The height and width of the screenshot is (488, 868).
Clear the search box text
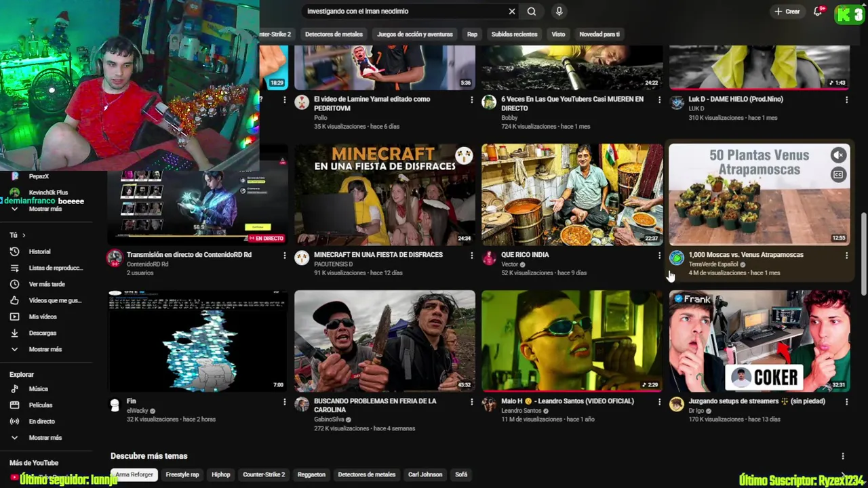click(x=512, y=12)
